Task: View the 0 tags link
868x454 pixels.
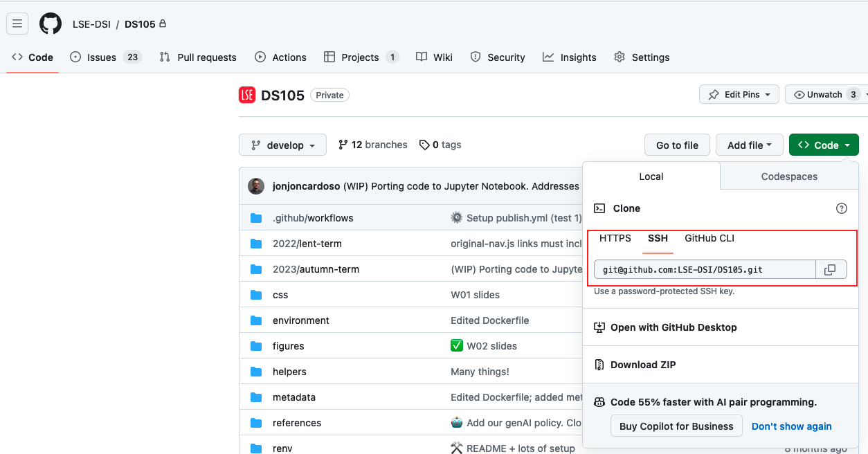Action: [x=440, y=145]
